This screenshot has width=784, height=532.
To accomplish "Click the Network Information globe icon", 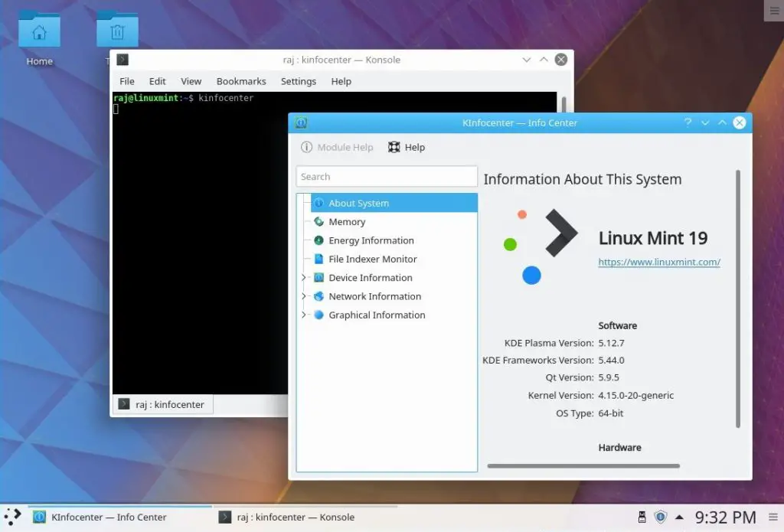I will coord(319,296).
